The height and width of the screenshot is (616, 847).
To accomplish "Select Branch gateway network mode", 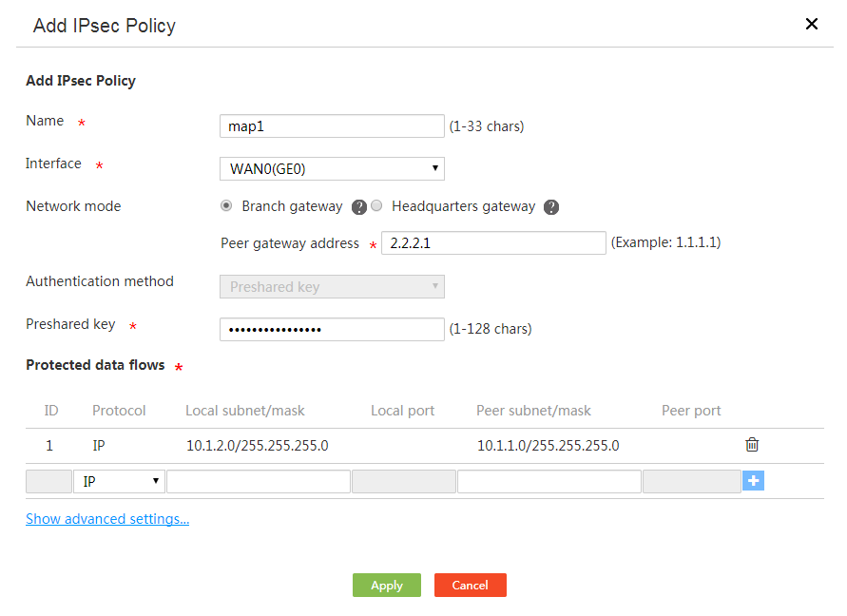I will (x=226, y=206).
